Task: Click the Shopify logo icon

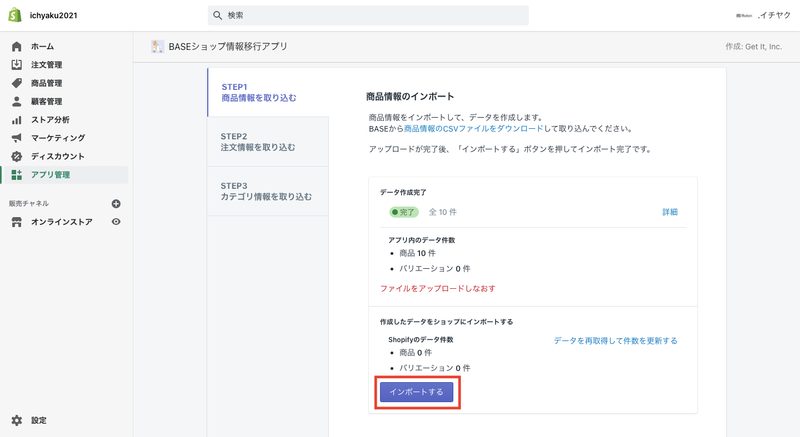Action: coord(15,15)
